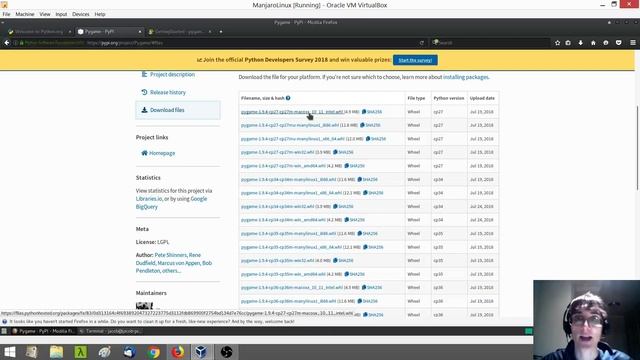
Task: Click the Homepage house icon in Project links
Action: [x=144, y=153]
